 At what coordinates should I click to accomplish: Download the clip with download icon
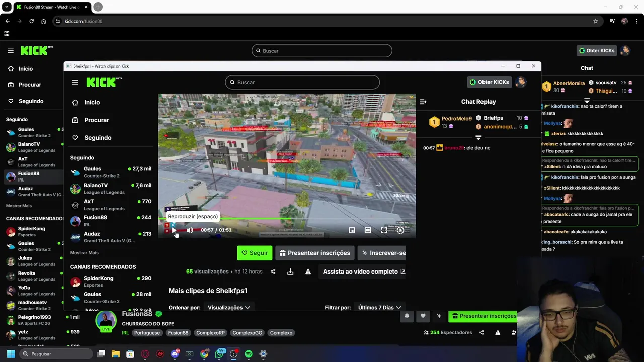pos(290,271)
